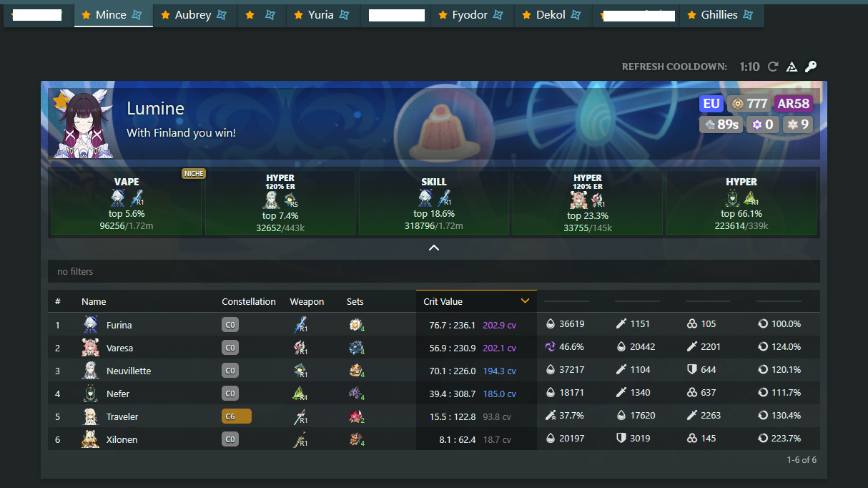This screenshot has height=488, width=868.
Task: Toggle the favorite star on Fyodor tab
Action: 443,15
